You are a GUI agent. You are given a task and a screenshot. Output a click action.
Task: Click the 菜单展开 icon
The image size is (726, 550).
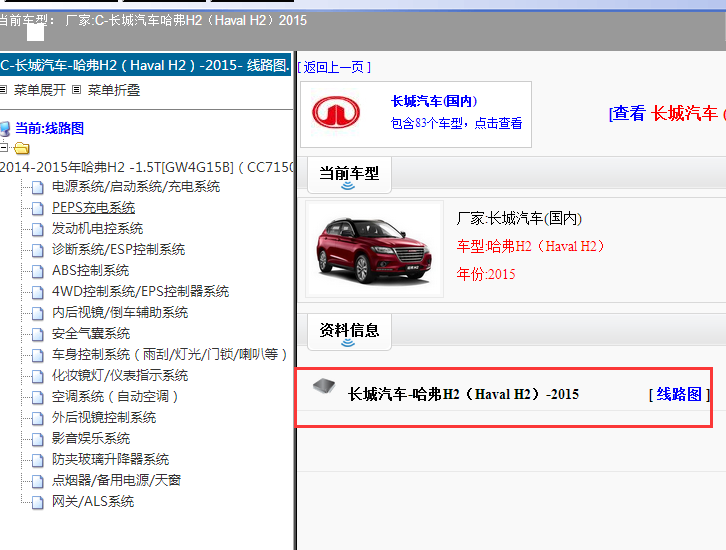(x=3, y=90)
